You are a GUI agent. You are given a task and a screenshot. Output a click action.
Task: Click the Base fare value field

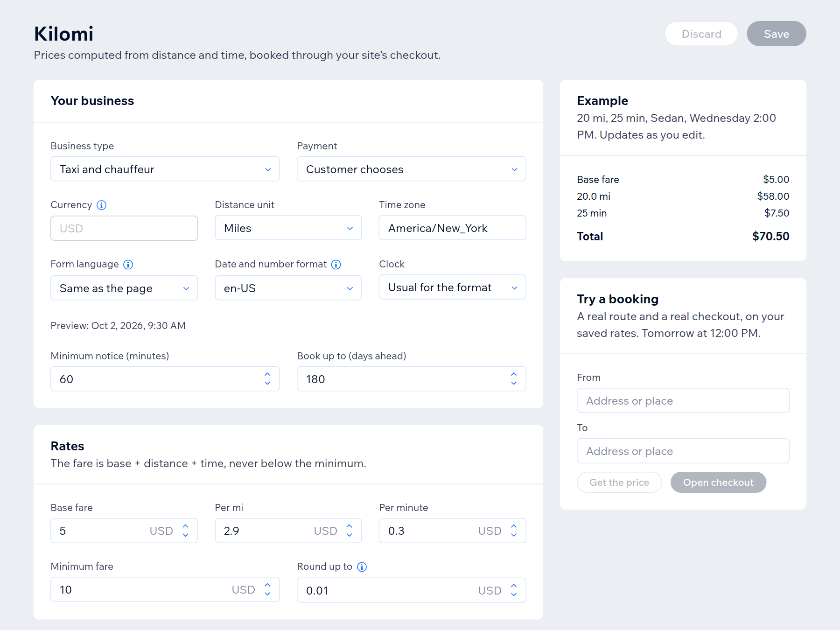[124, 531]
